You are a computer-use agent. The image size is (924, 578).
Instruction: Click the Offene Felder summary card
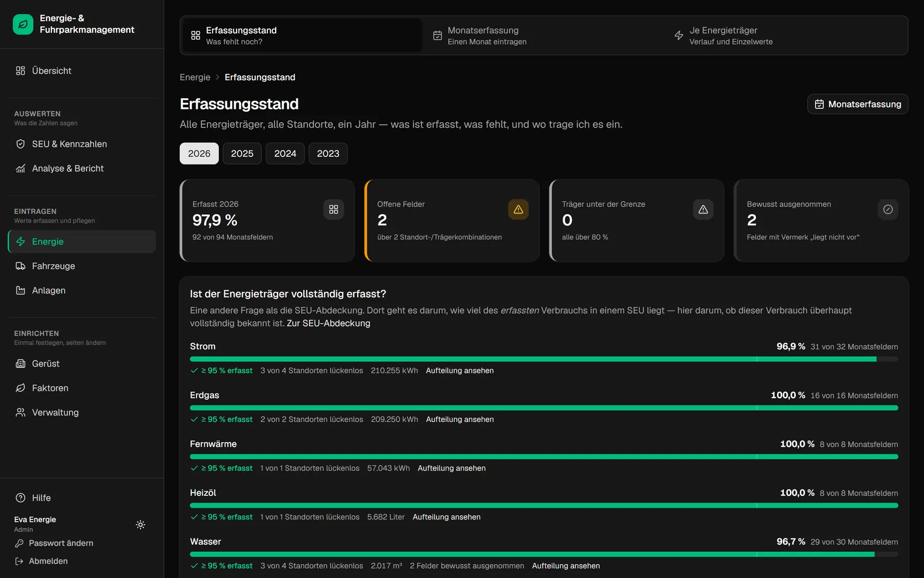click(x=452, y=220)
